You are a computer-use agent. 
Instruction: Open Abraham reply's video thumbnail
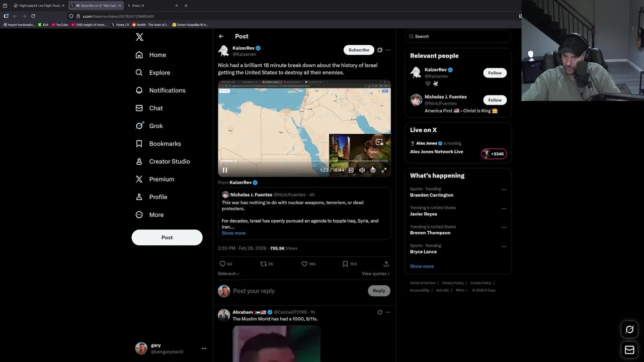tap(276, 344)
